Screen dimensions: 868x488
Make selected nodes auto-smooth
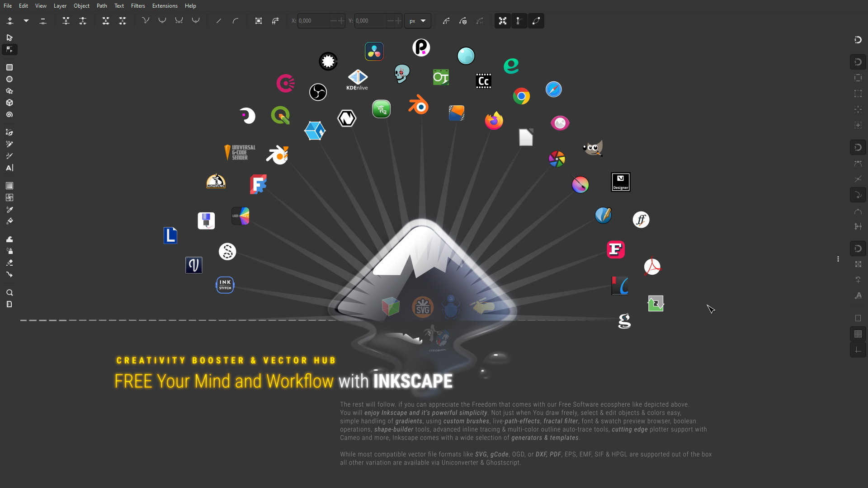(196, 21)
